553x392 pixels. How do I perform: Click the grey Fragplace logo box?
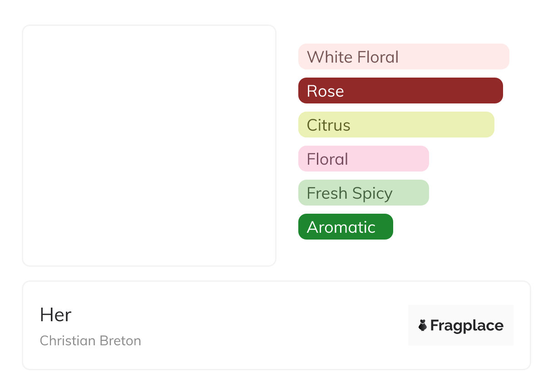[460, 313]
